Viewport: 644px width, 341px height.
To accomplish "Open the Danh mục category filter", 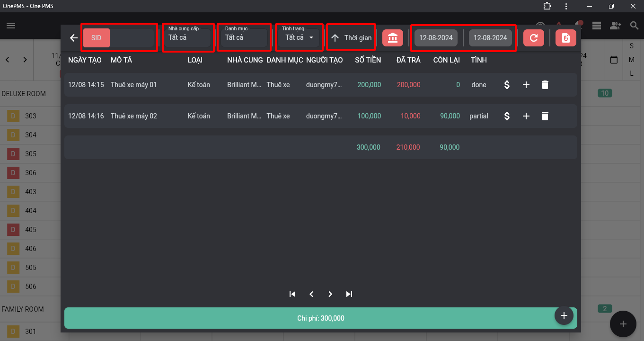I will (244, 37).
